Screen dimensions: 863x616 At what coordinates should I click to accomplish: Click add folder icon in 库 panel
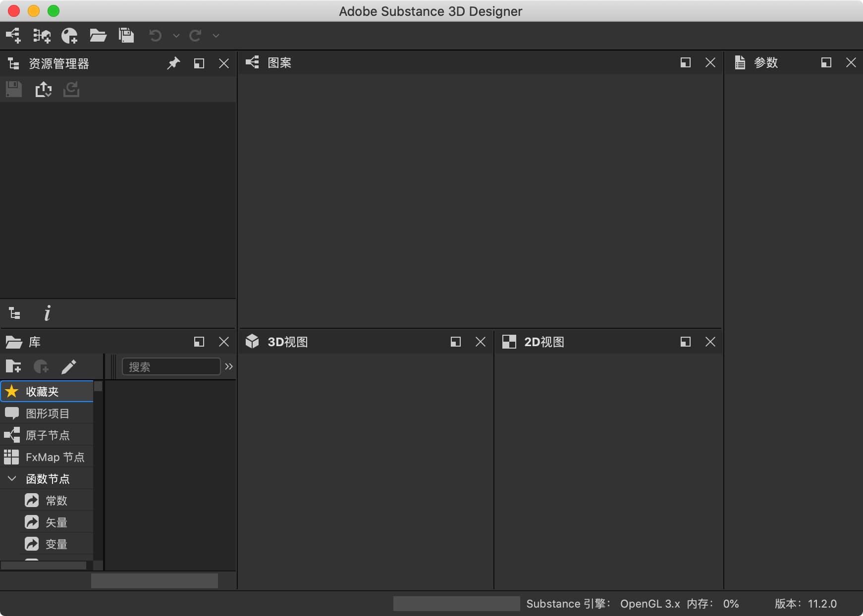coord(13,366)
